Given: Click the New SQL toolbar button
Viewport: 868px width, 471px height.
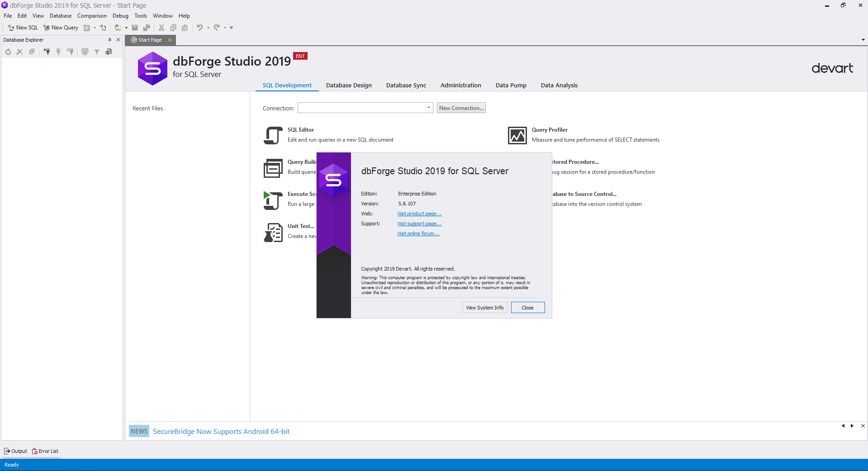Looking at the screenshot, I should (x=23, y=28).
